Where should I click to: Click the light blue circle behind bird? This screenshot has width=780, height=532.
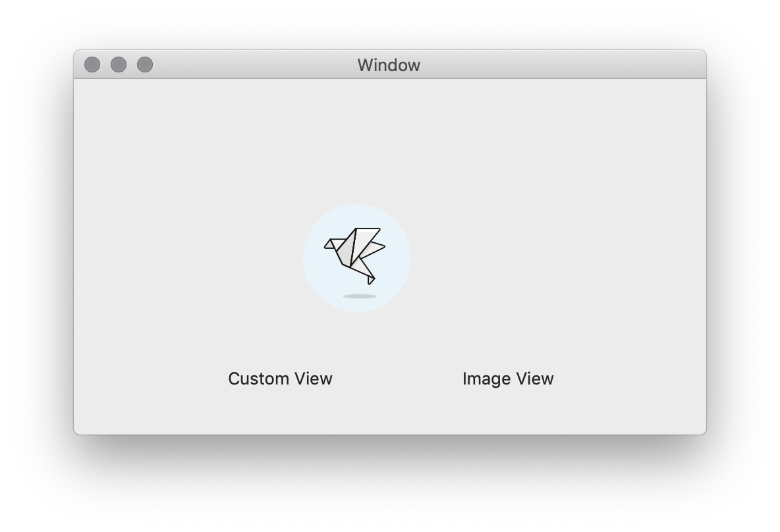point(356,258)
